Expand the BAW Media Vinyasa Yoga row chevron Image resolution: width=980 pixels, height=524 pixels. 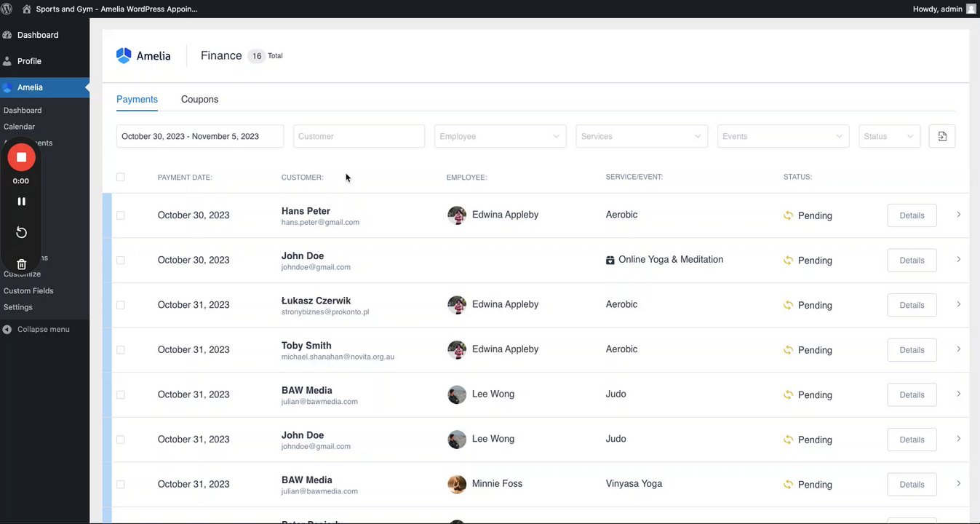[959, 483]
